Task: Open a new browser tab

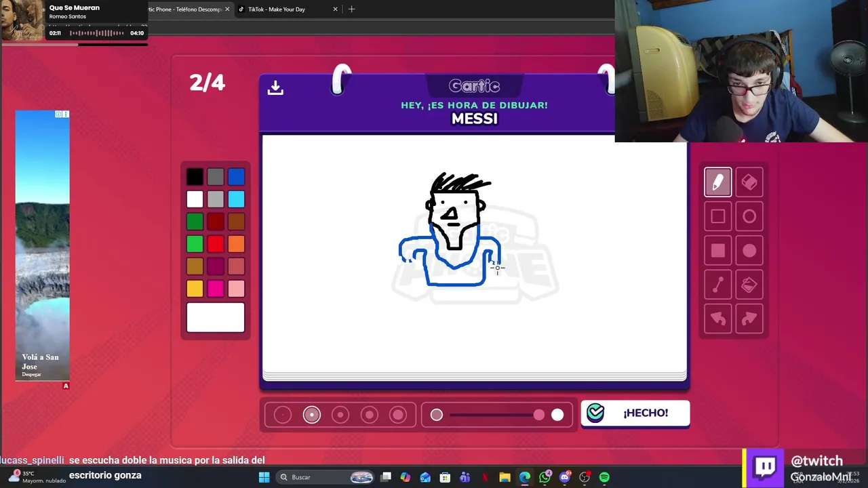Action: coord(351,9)
